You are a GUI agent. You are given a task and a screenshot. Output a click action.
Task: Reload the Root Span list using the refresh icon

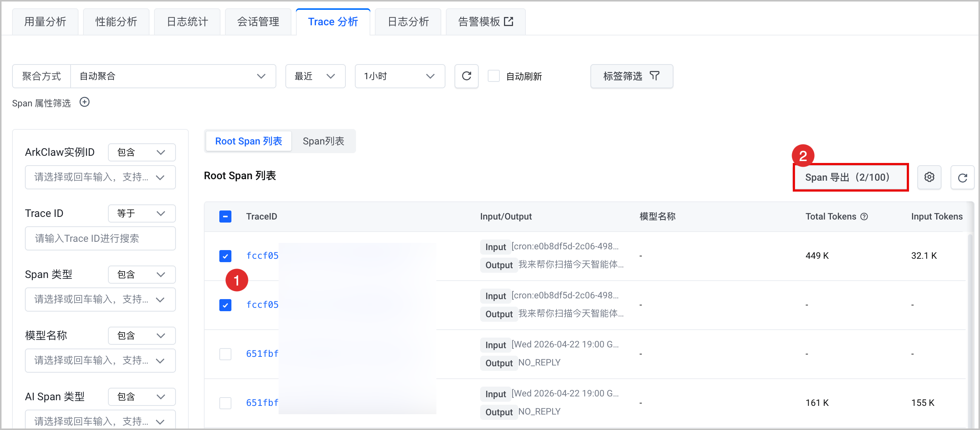(962, 177)
